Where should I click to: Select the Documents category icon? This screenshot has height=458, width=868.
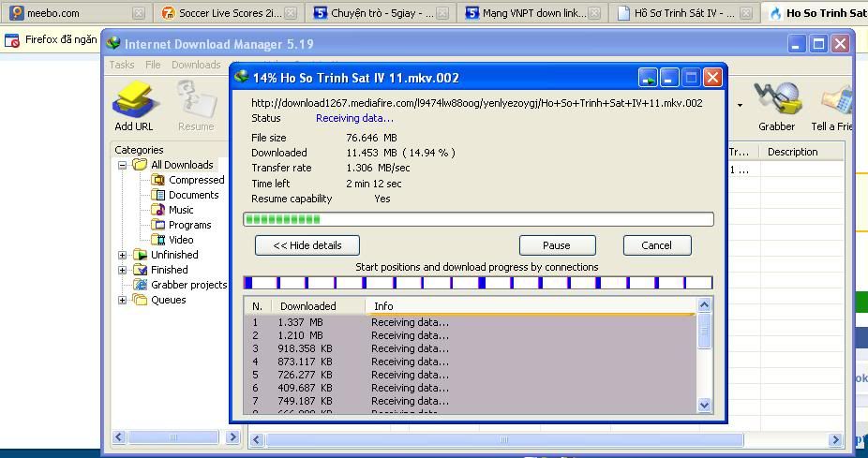158,195
